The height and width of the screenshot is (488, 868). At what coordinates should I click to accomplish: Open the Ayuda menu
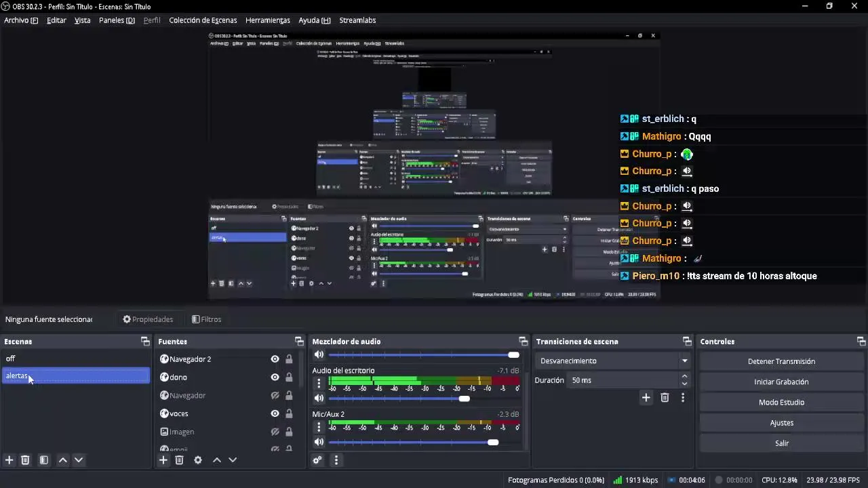315,20
